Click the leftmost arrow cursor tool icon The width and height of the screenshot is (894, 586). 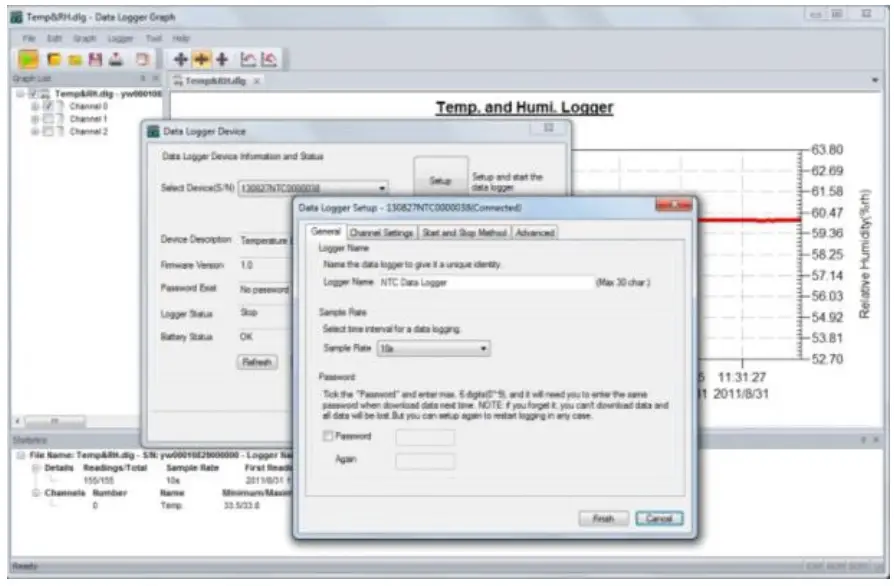coord(180,59)
